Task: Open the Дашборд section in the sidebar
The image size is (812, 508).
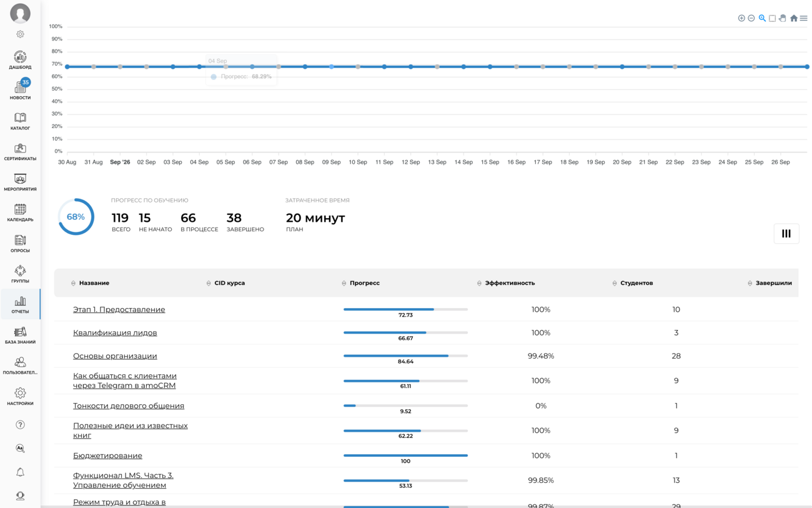Action: point(20,60)
